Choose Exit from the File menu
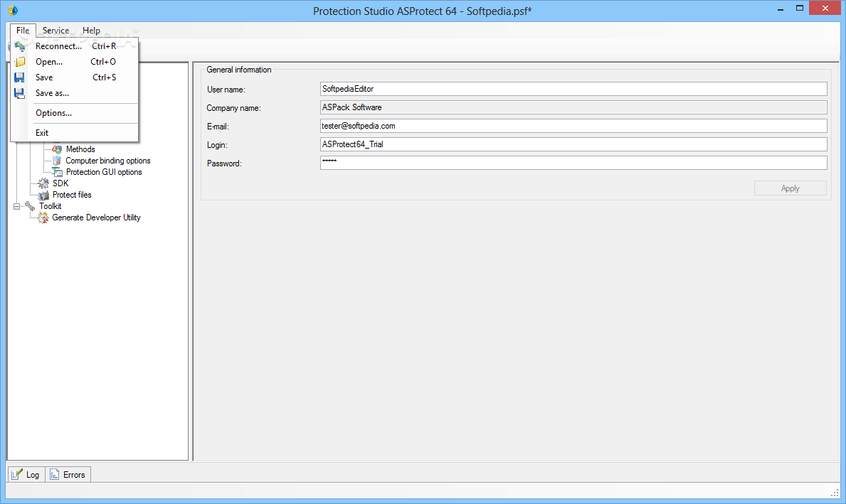This screenshot has width=846, height=504. coord(75,133)
